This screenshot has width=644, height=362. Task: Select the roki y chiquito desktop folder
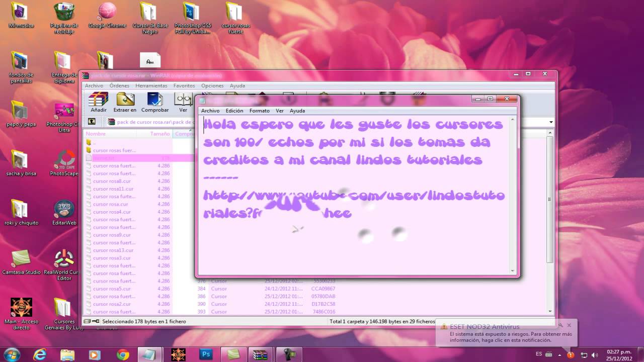pyautogui.click(x=21, y=213)
